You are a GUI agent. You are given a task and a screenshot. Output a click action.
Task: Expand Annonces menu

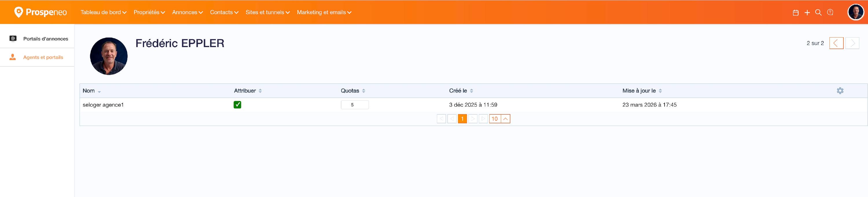pyautogui.click(x=187, y=12)
